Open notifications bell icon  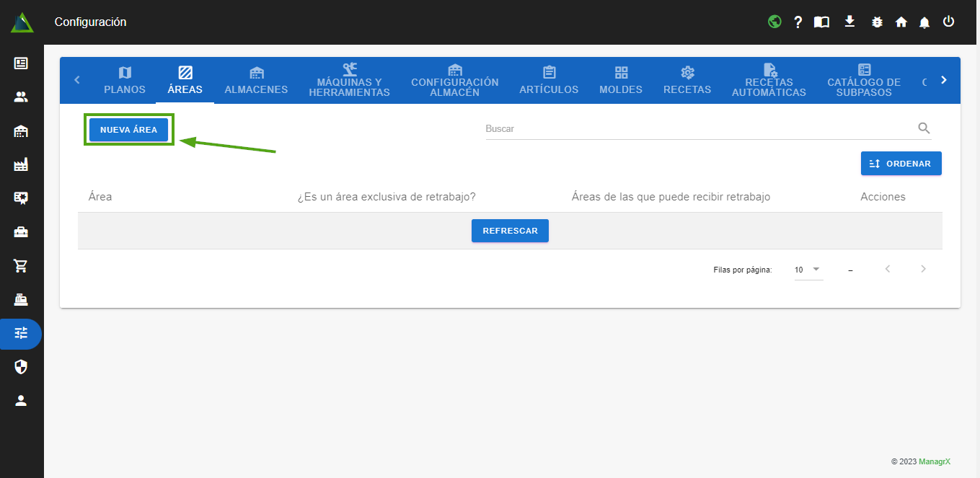[924, 22]
